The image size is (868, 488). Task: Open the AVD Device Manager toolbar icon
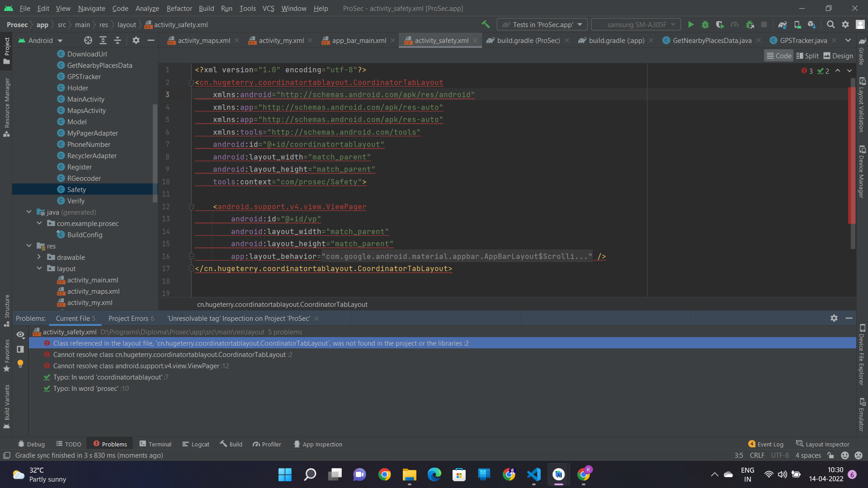tap(797, 24)
